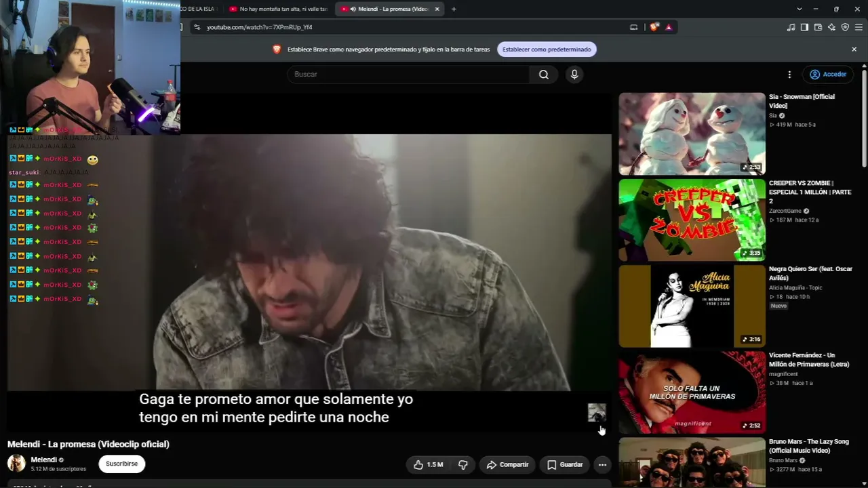The height and width of the screenshot is (488, 868).
Task: Subscribe with the Suscribirse button
Action: (122, 464)
